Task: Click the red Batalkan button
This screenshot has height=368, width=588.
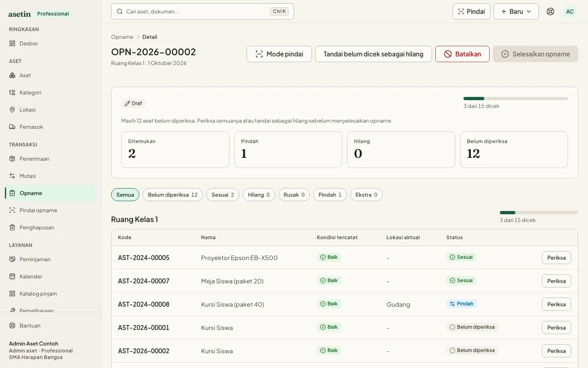Action: pos(462,54)
